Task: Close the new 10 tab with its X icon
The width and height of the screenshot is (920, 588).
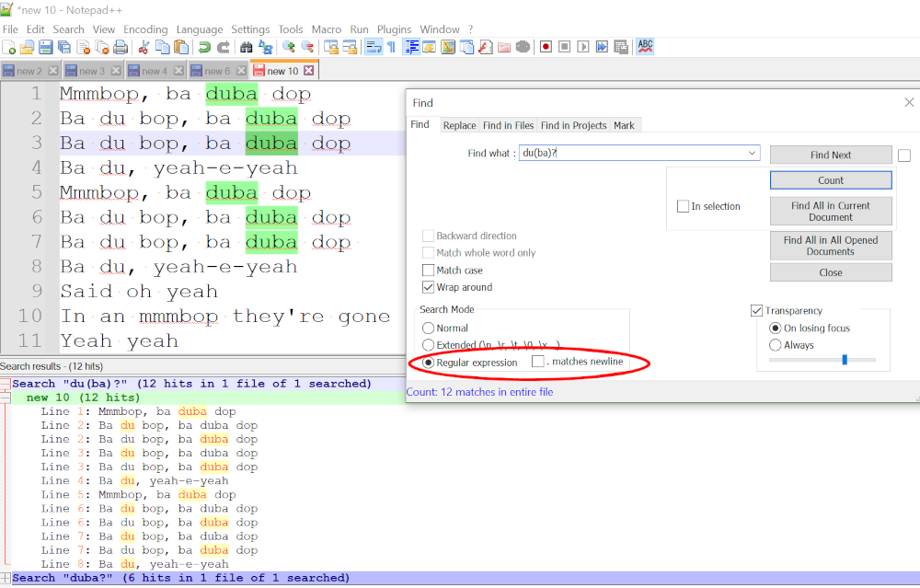Action: (309, 71)
